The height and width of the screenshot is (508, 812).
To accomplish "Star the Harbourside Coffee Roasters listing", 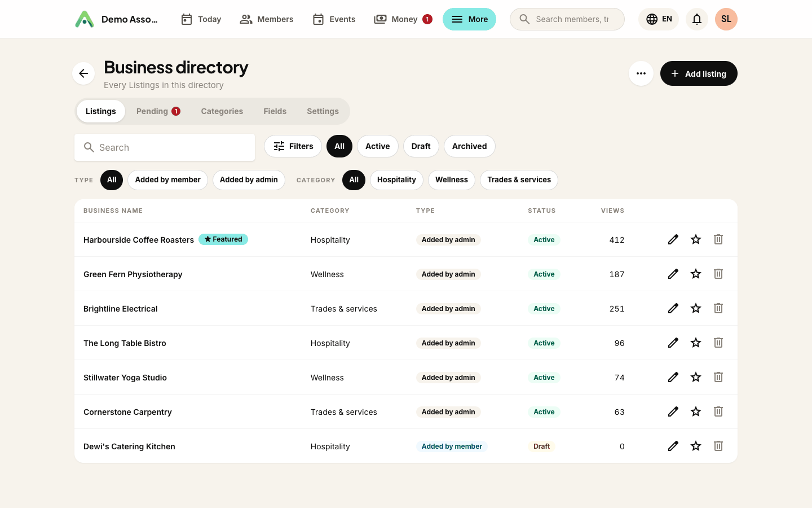I will pos(696,239).
